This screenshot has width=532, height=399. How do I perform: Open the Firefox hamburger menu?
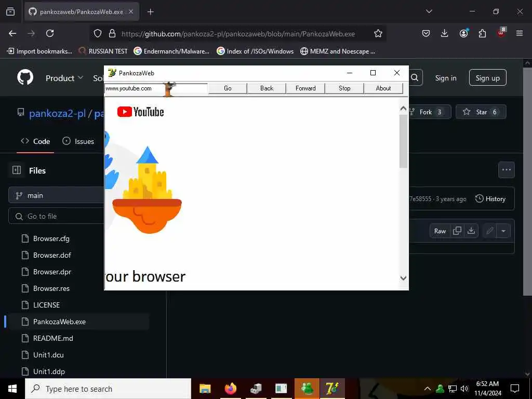click(x=520, y=33)
